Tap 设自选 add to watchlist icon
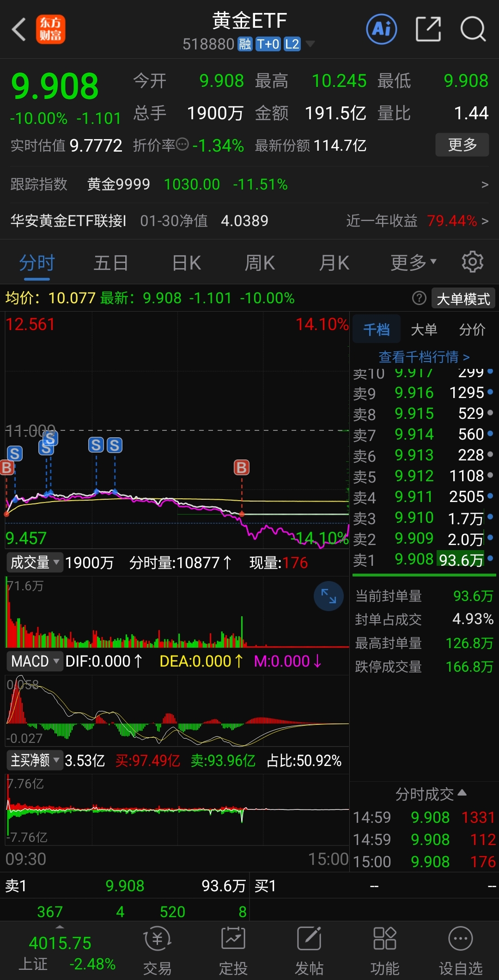 tap(461, 952)
